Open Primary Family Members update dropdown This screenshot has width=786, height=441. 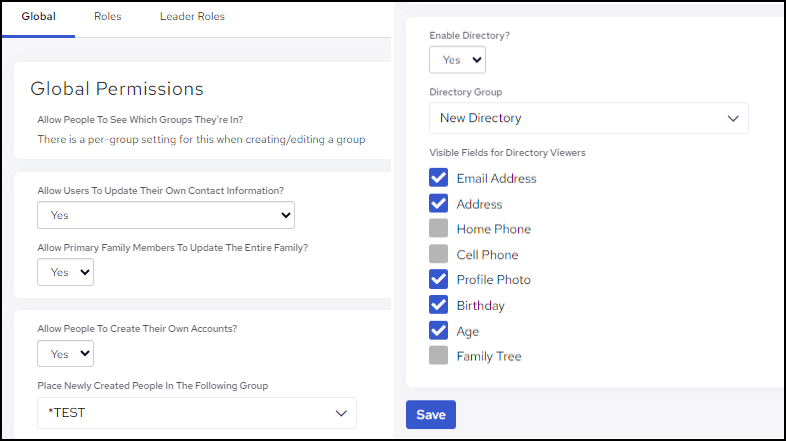(x=65, y=272)
